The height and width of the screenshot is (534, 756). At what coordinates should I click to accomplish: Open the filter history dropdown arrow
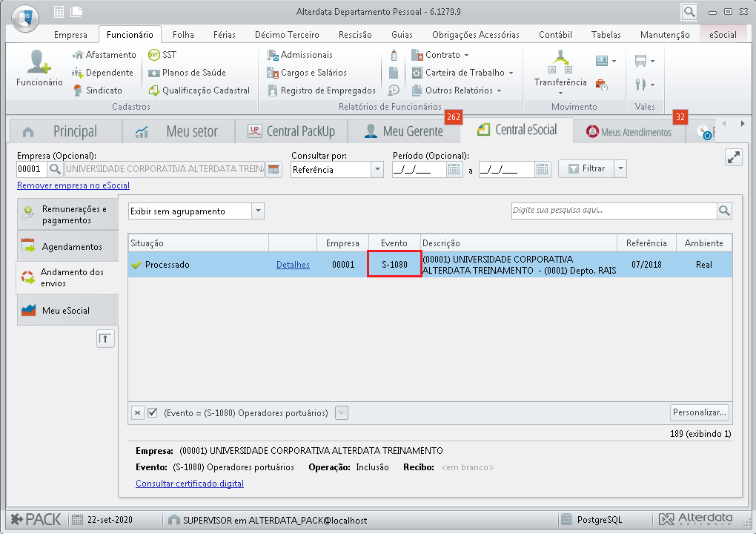tap(342, 413)
